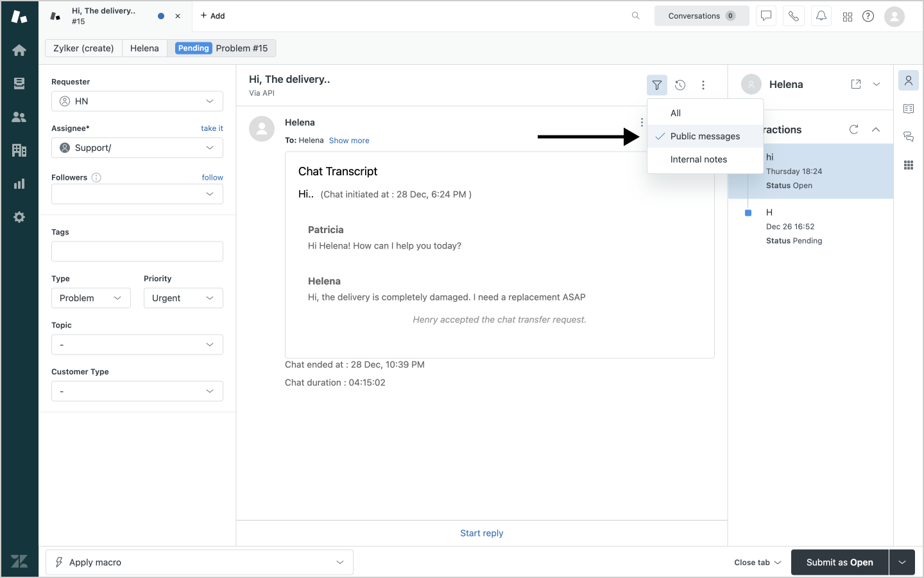
Task: Open knowledge base icon in right rail
Action: 909,109
